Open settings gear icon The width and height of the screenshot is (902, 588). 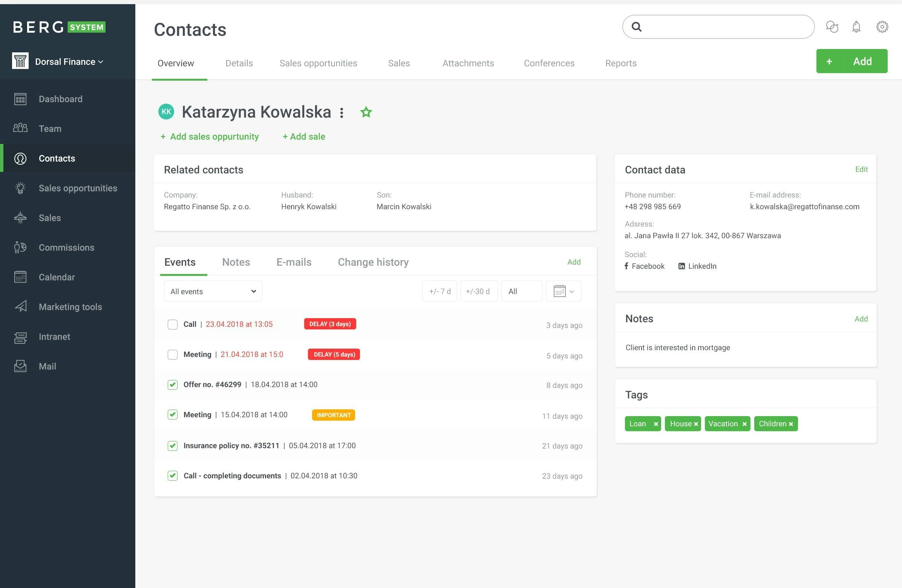click(x=882, y=27)
